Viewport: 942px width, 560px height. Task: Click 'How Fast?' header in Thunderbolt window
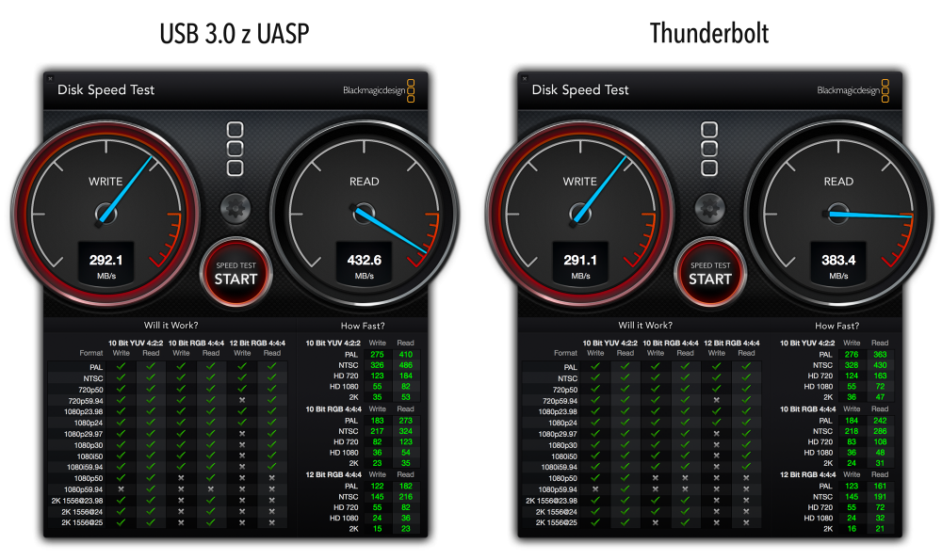(836, 326)
